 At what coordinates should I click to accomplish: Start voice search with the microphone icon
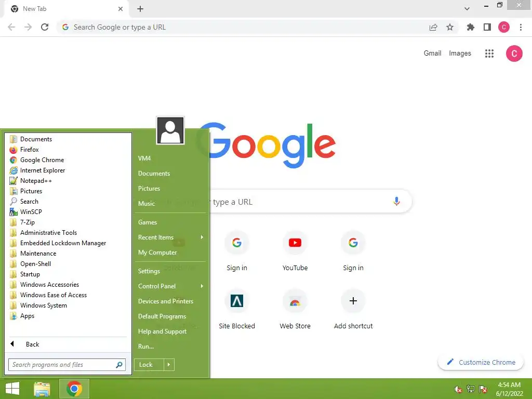coord(396,201)
